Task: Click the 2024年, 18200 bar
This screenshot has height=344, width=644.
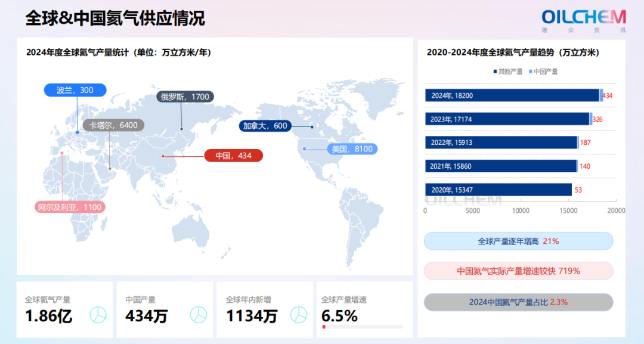Action: [x=512, y=95]
